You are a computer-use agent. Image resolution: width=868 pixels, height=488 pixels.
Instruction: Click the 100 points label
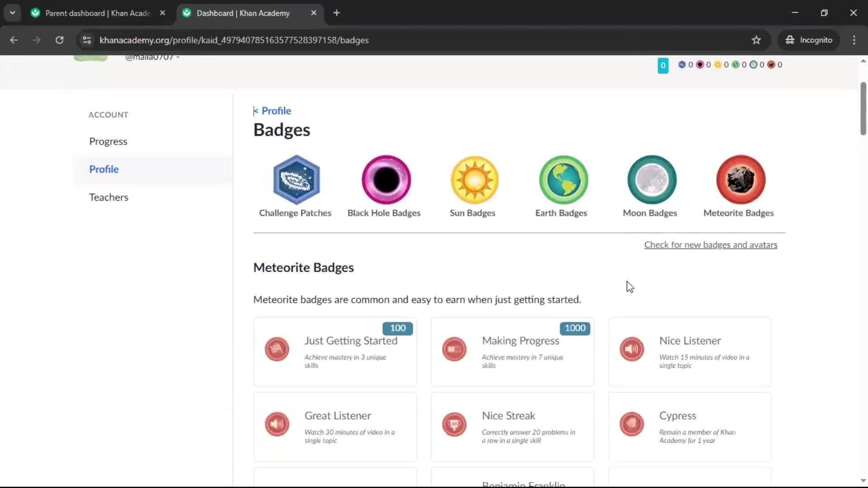[398, 328]
